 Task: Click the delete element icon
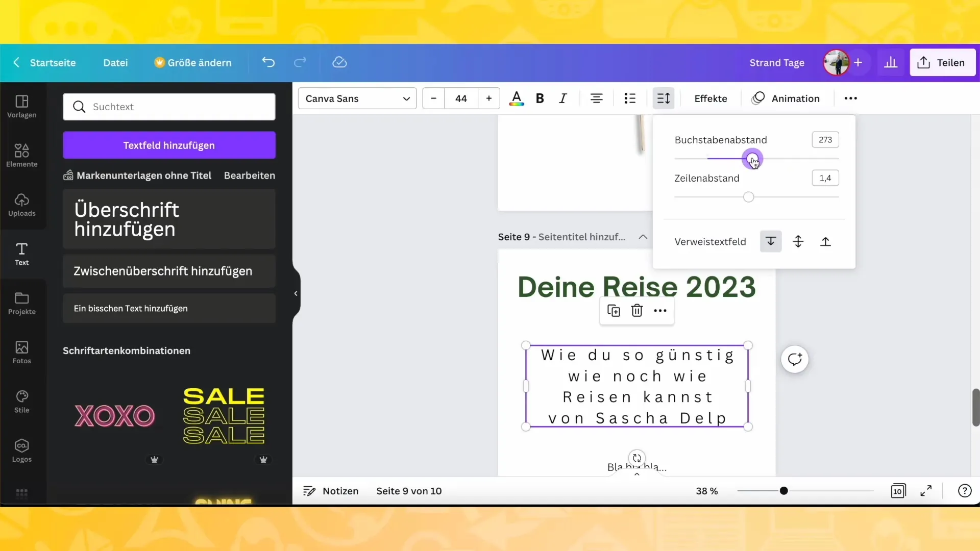[636, 310]
